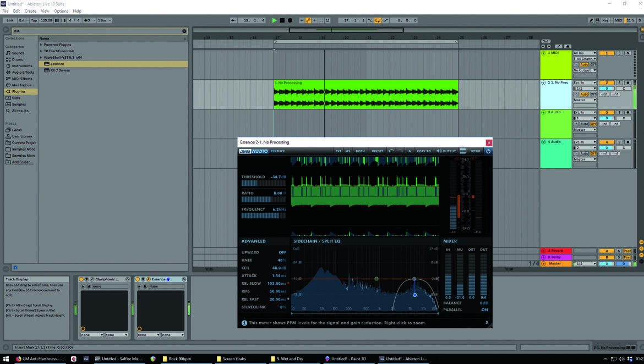This screenshot has height=364, width=644.
Task: Open the Windows Start menu
Action: [x=6, y=359]
